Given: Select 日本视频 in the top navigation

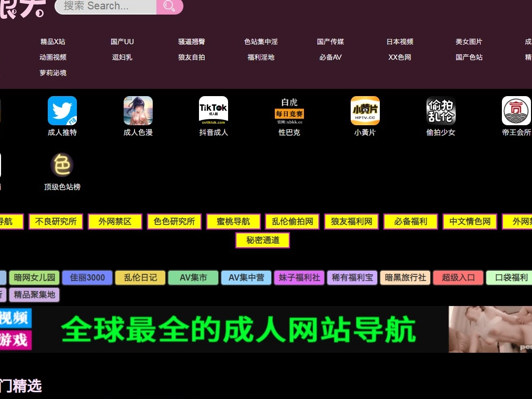Looking at the screenshot, I should tap(399, 42).
